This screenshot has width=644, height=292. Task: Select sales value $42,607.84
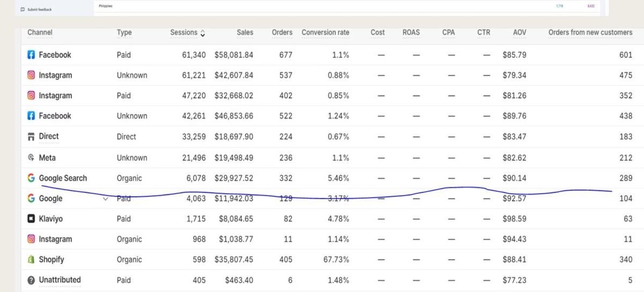234,75
